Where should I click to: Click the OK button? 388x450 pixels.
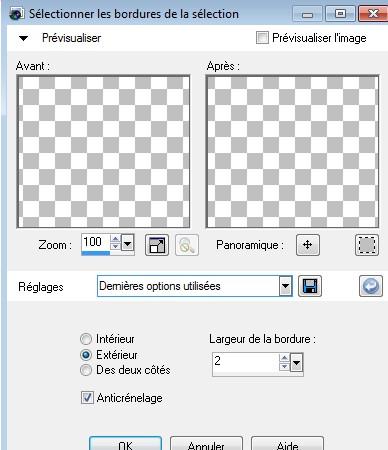coord(125,444)
